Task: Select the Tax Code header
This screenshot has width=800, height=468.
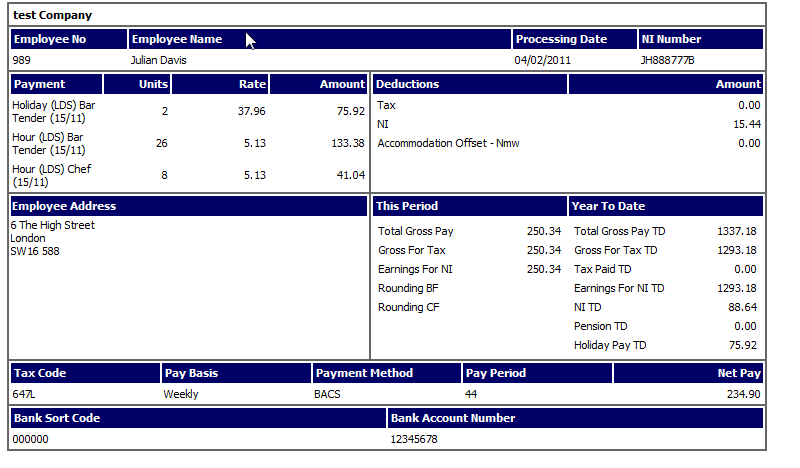Action: 85,373
